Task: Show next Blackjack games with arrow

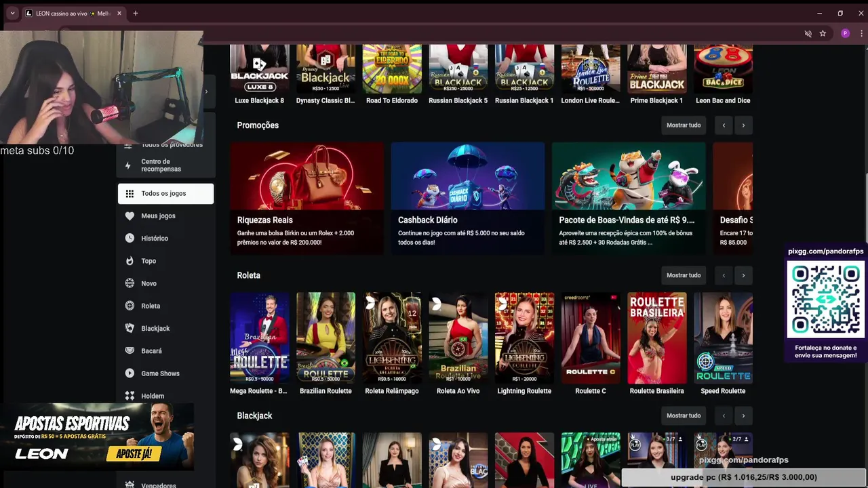Action: point(743,415)
